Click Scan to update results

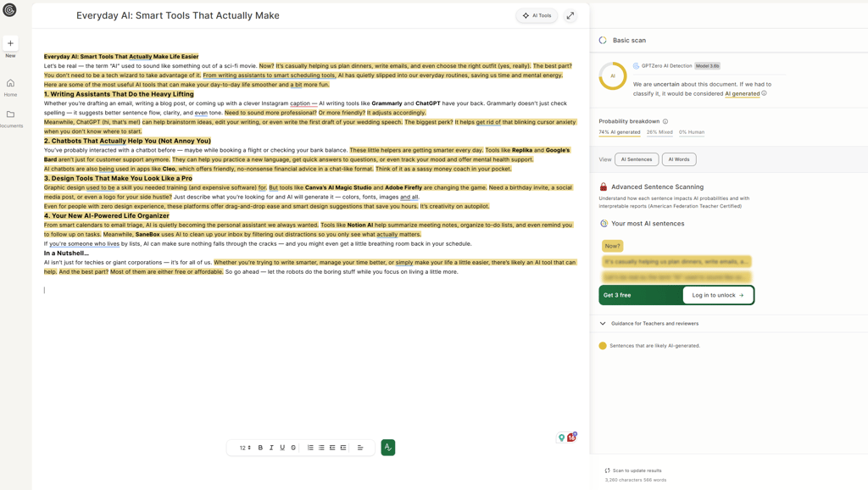point(633,471)
